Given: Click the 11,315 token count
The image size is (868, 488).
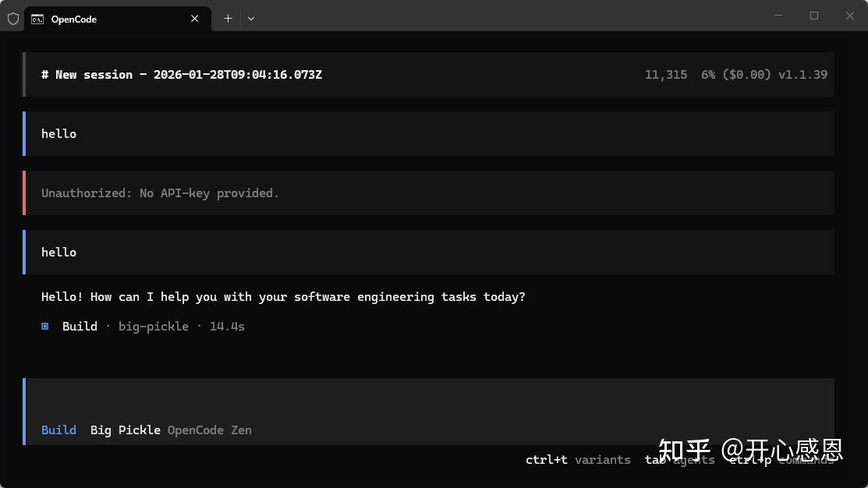Looking at the screenshot, I should (665, 74).
